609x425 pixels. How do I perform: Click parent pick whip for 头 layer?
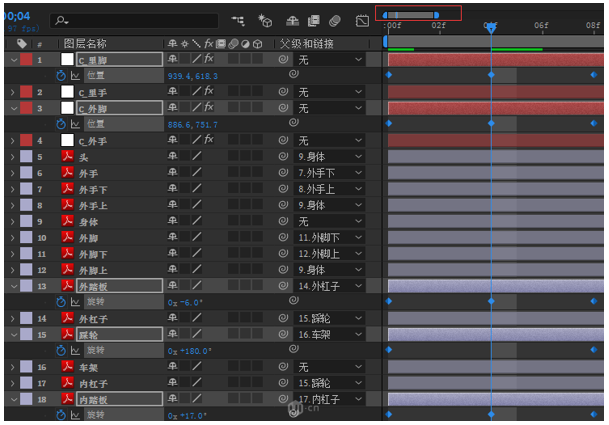[x=284, y=157]
